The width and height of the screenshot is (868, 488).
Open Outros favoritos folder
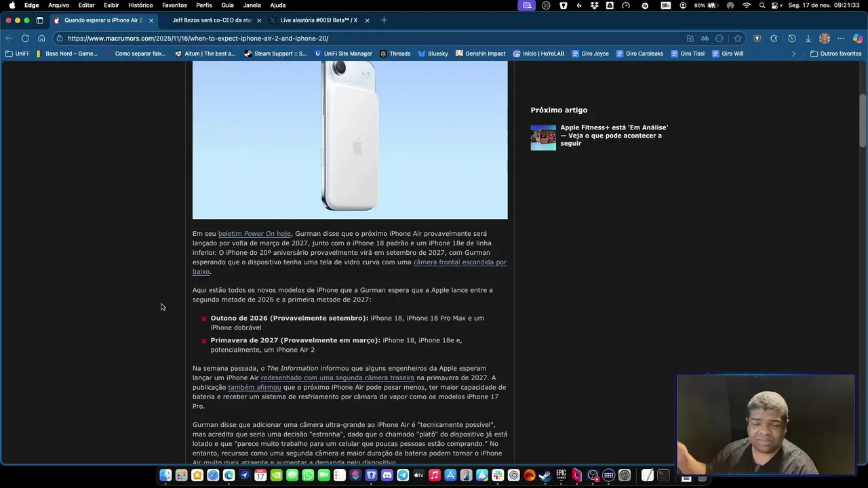[835, 54]
